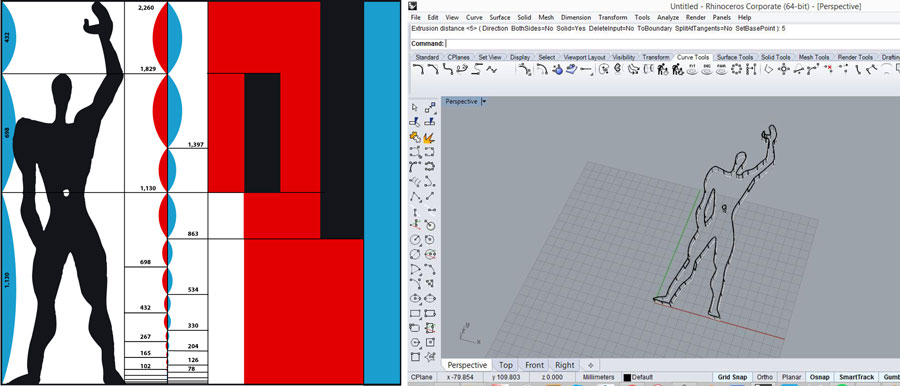Click the add viewport tab plus icon
Image resolution: width=900 pixels, height=386 pixels.
click(x=591, y=365)
